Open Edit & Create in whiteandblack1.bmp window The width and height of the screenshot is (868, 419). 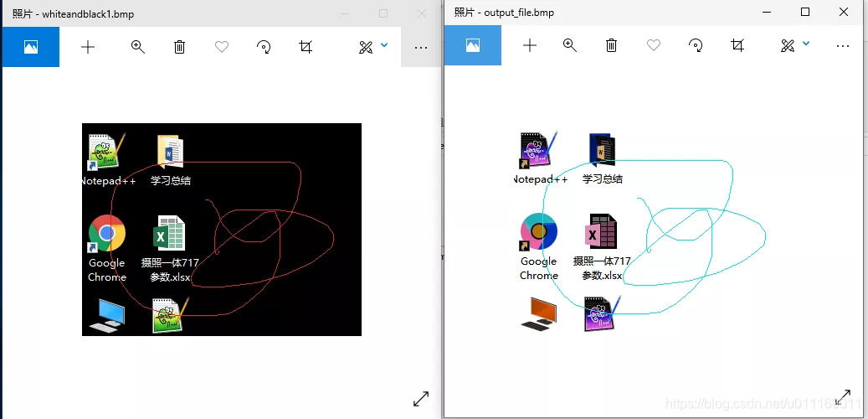[365, 47]
